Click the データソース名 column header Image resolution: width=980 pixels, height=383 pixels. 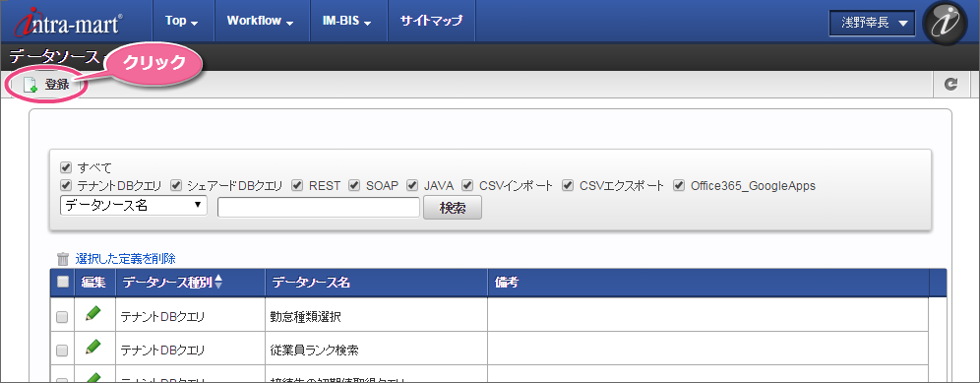point(376,283)
